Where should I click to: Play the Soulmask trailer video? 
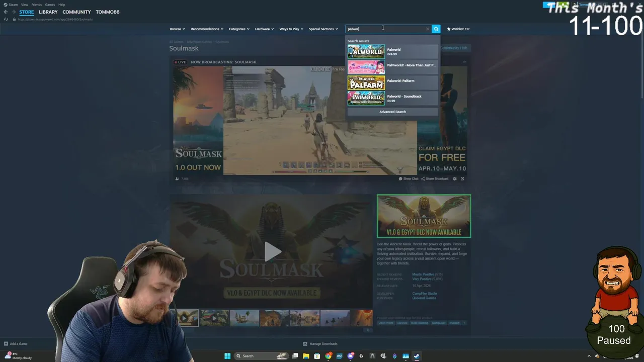click(272, 251)
